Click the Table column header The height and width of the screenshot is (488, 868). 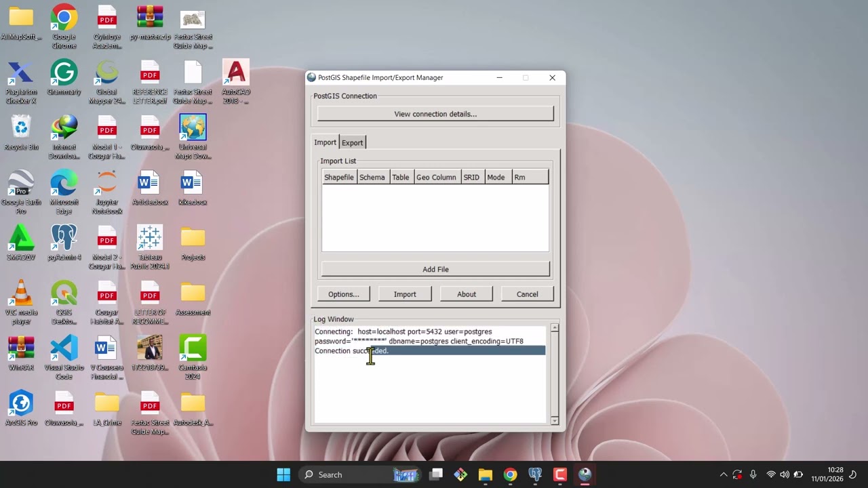[x=401, y=177]
